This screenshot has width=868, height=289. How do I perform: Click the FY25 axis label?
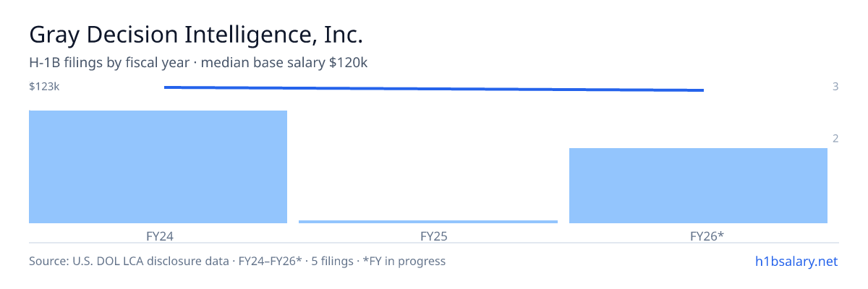point(428,236)
